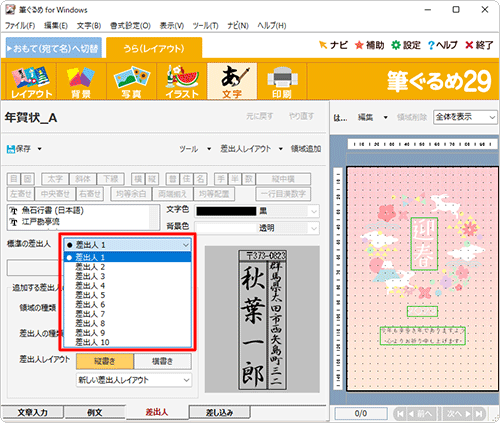This screenshot has width=500, height=423.
Task: Click sender preview thumbnail 秋葉一郎
Action: [262, 320]
